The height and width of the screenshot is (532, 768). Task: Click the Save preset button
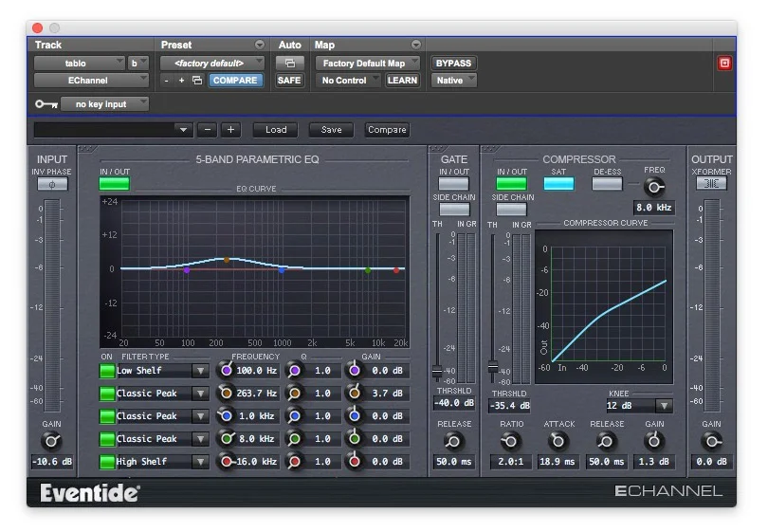(x=331, y=130)
